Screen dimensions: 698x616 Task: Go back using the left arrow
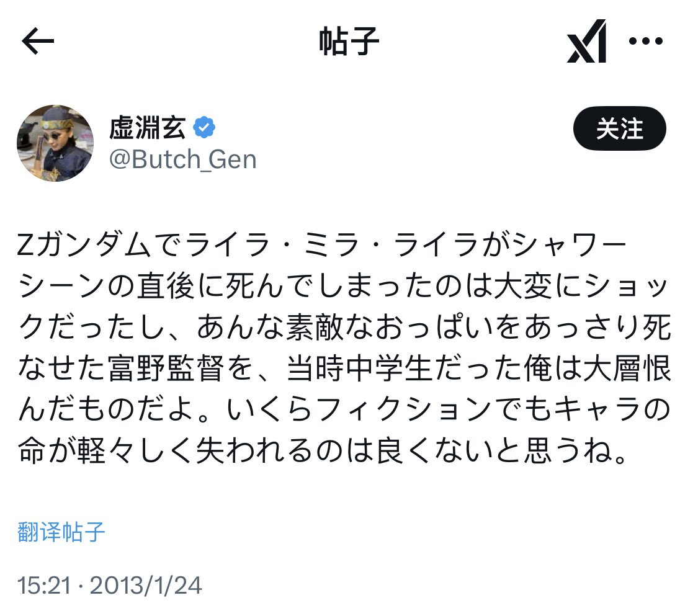(x=38, y=42)
